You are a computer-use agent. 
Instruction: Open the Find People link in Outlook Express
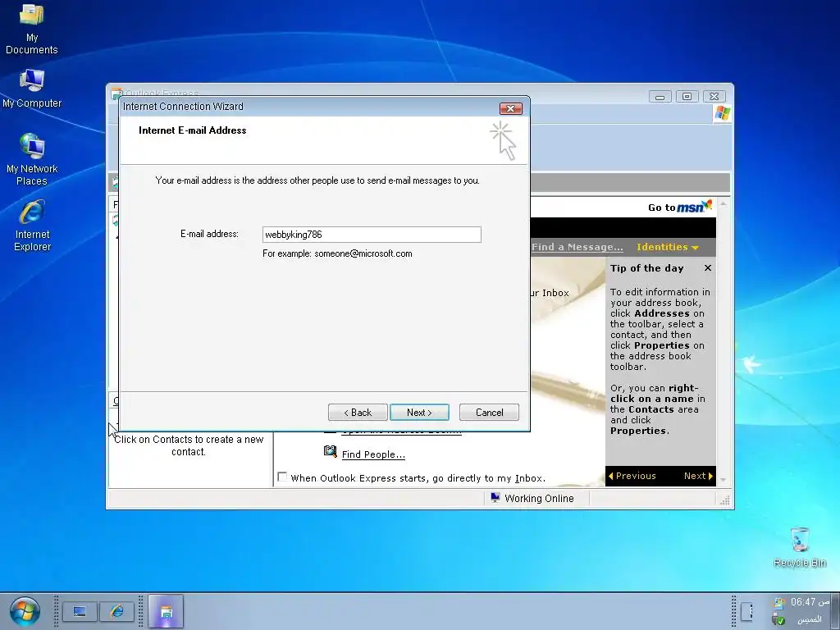(x=373, y=454)
